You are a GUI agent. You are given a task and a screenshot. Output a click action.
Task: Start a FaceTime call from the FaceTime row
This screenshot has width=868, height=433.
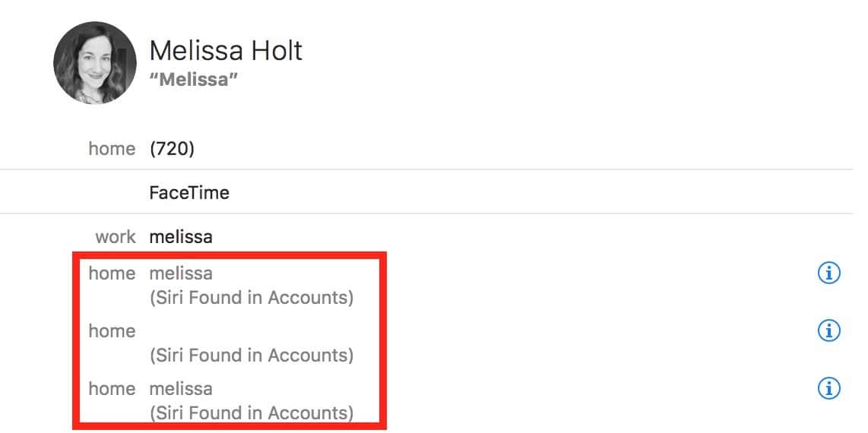click(x=189, y=192)
